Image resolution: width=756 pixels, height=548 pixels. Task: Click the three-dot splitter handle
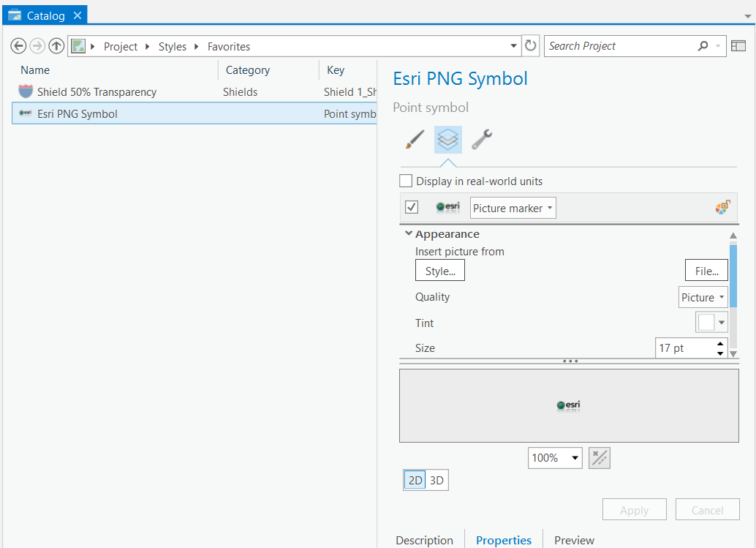(x=570, y=361)
